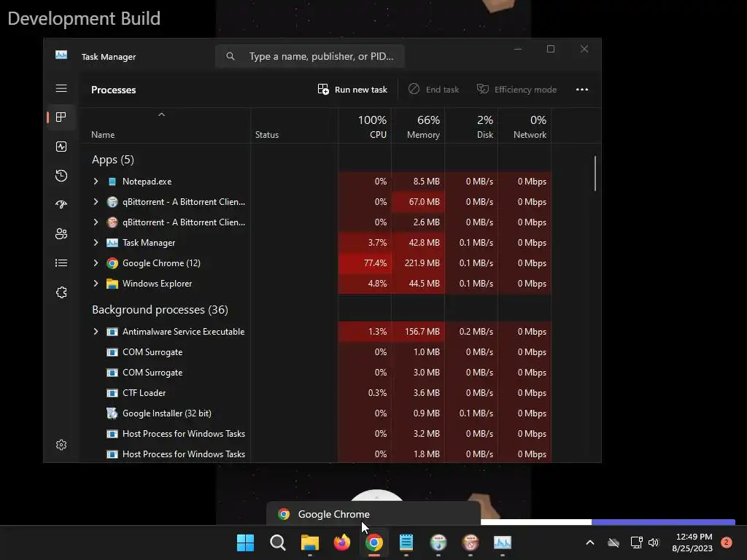
Task: Open second qBittorrent taskbar icon
Action: [x=471, y=542]
